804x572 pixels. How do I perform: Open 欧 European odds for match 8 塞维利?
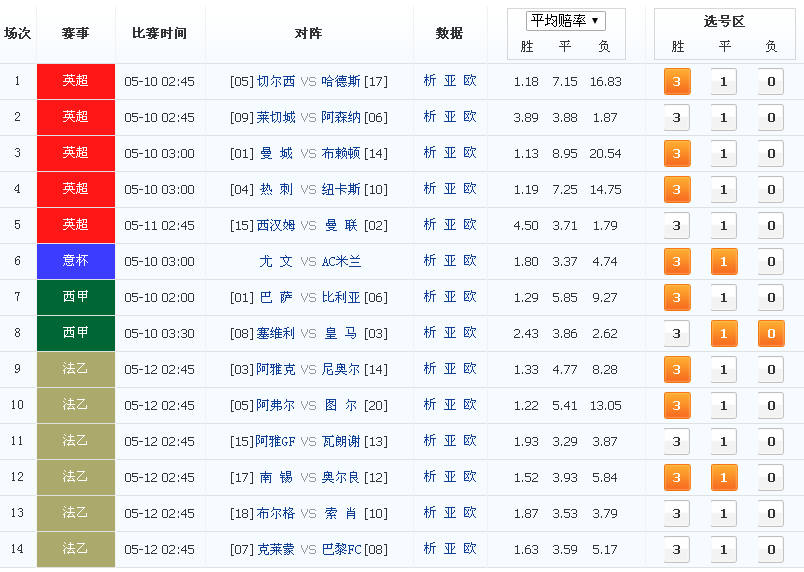tap(470, 333)
